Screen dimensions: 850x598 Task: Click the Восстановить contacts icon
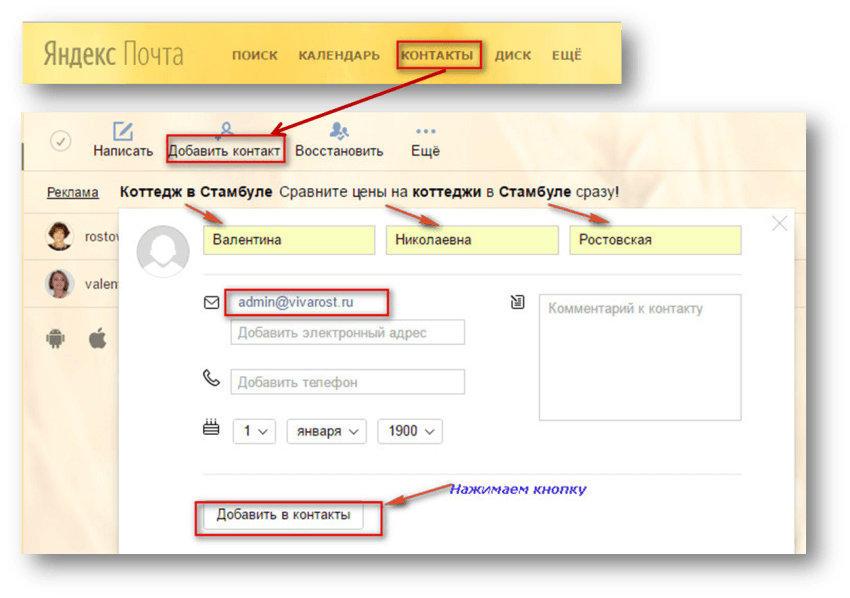pyautogui.click(x=339, y=131)
